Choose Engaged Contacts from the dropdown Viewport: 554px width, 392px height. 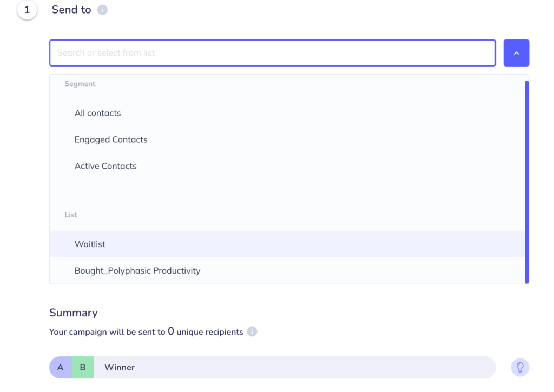pyautogui.click(x=111, y=139)
